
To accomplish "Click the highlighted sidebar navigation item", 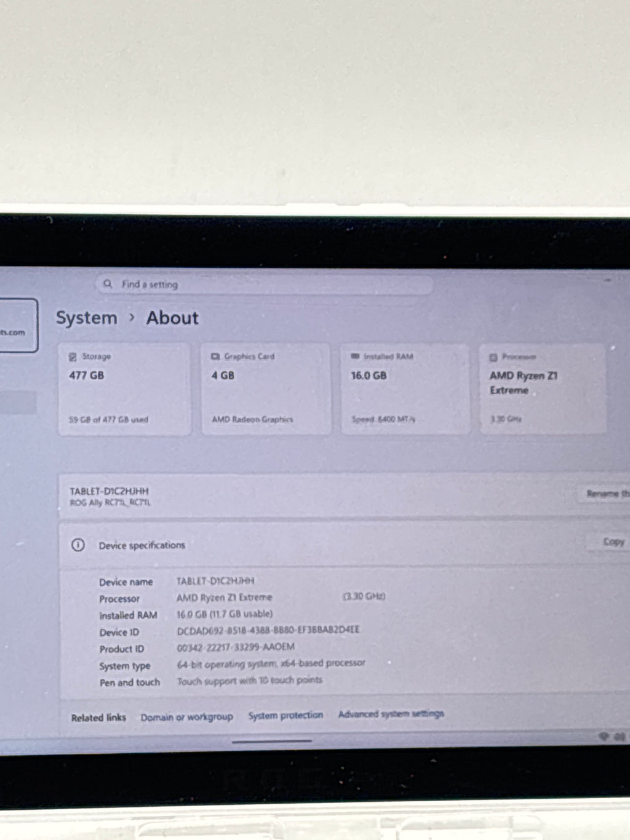I will pos(18,403).
